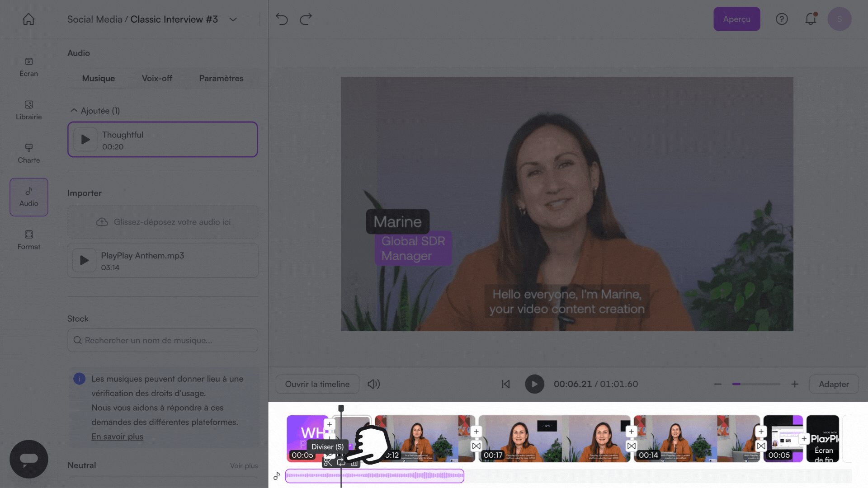Open the Paramètres audio tab
The width and height of the screenshot is (868, 488).
221,78
